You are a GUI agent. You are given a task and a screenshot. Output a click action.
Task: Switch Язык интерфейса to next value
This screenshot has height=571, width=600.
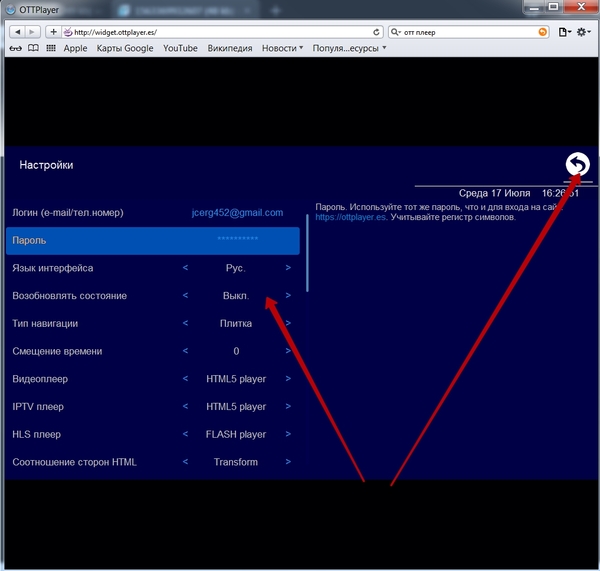click(288, 268)
